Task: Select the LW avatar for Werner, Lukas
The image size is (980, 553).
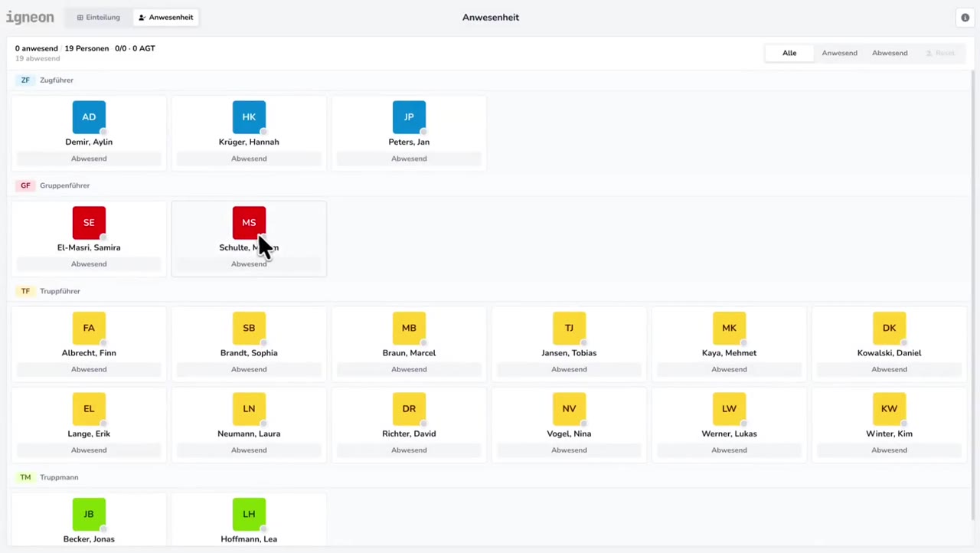Action: (729, 409)
